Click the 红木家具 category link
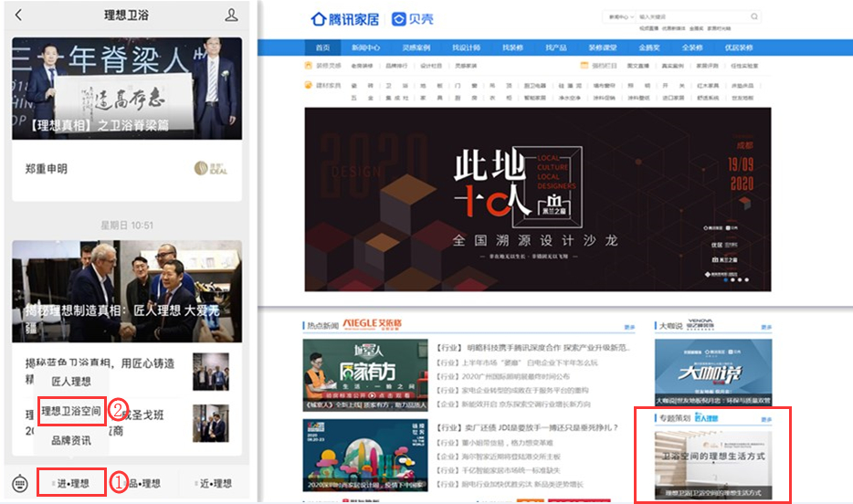Screen dimensions: 853x504 pos(708,85)
